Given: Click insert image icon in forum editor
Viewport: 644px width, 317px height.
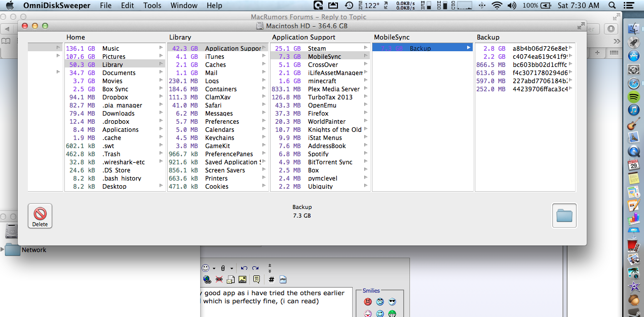Looking at the screenshot, I should click(x=243, y=279).
